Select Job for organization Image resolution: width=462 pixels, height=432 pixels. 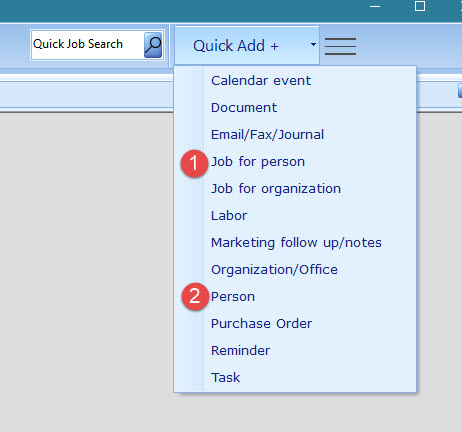[x=276, y=189]
